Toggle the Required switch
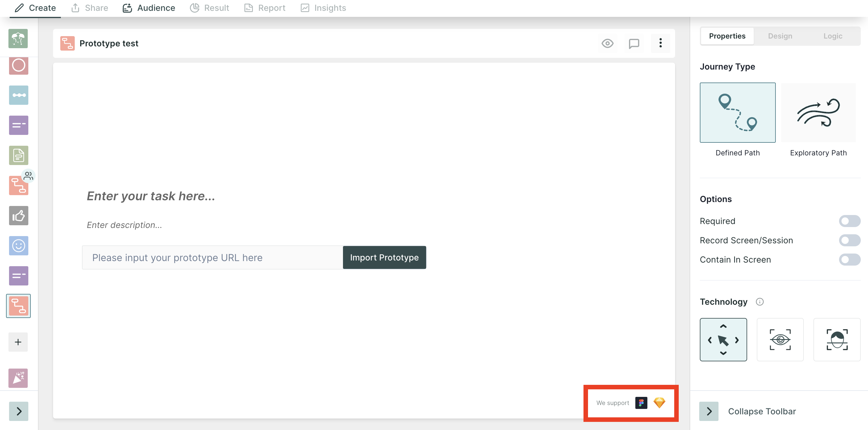Screen dimensions: 868x430 click(x=850, y=221)
